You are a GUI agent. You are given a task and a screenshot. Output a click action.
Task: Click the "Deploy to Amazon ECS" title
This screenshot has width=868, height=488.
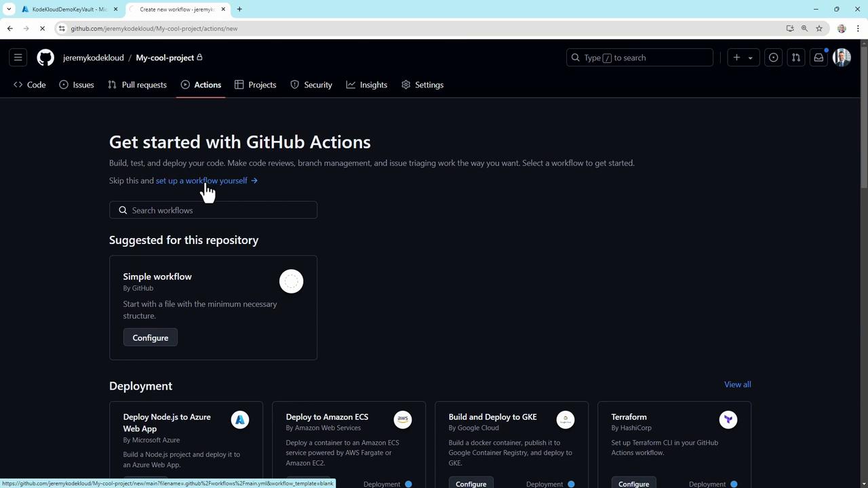tap(327, 417)
